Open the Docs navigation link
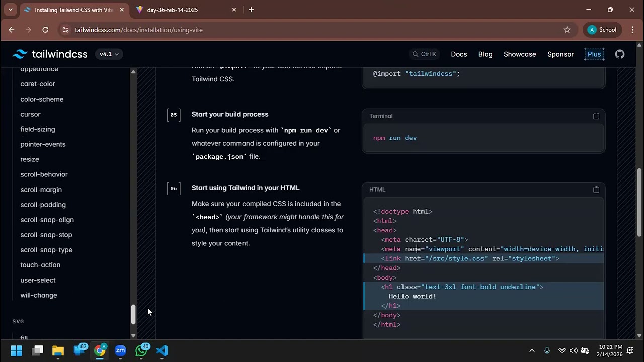644x362 pixels. pos(459,54)
